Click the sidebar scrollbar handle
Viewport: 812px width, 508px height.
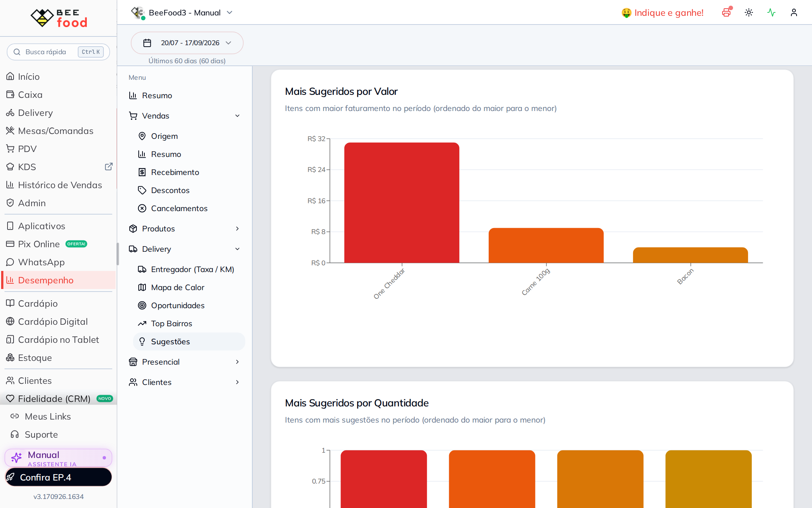pos(118,254)
